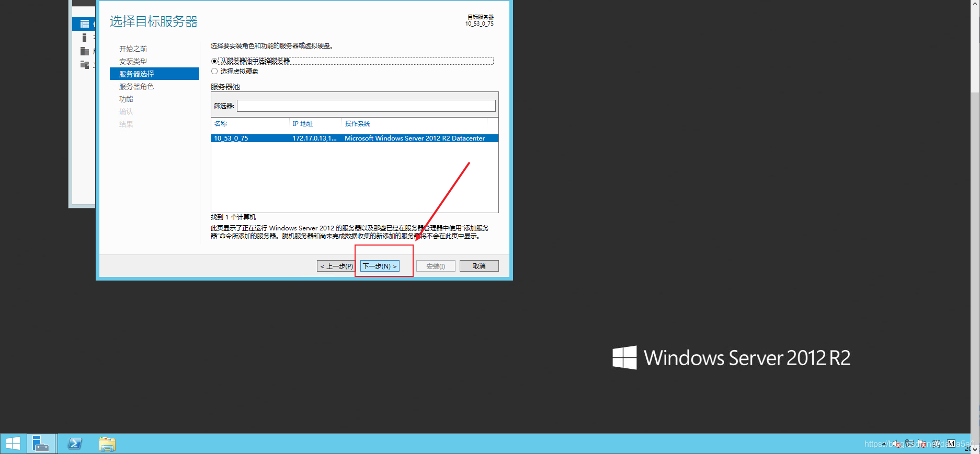980x454 pixels.
Task: Show hidden tray icons arrow
Action: [884, 444]
